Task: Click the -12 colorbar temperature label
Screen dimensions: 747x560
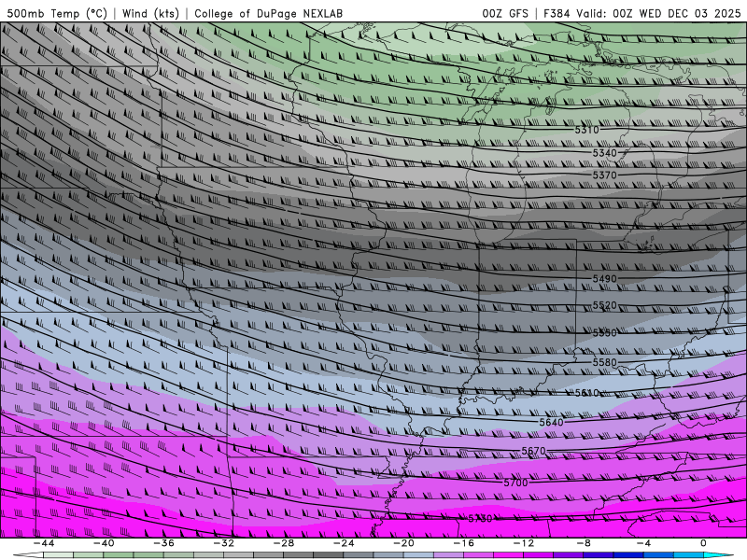Action: [524, 543]
